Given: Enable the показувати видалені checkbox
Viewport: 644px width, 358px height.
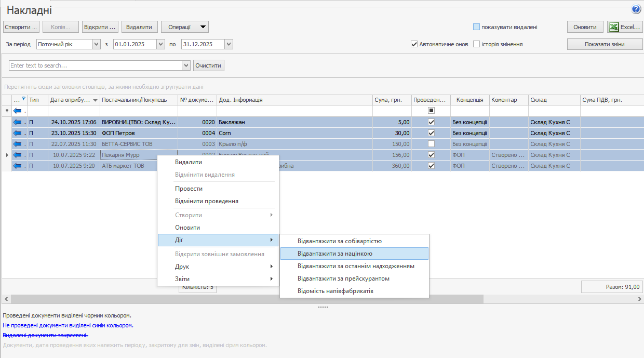Looking at the screenshot, I should [x=476, y=27].
